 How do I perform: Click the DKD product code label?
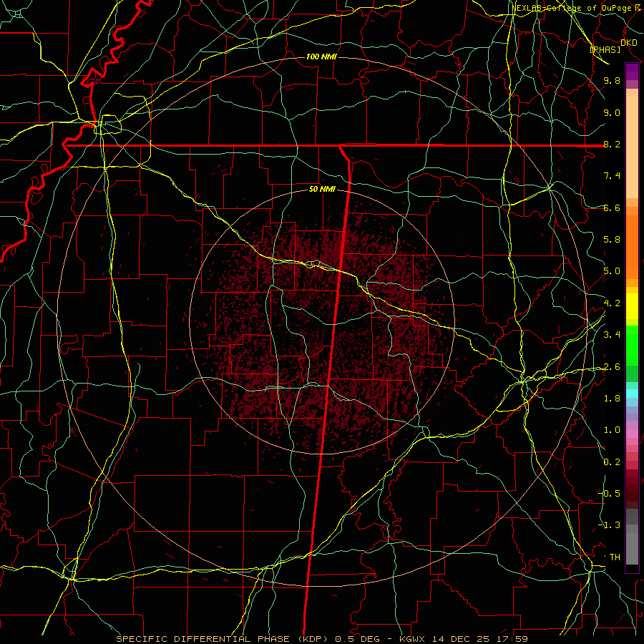628,42
